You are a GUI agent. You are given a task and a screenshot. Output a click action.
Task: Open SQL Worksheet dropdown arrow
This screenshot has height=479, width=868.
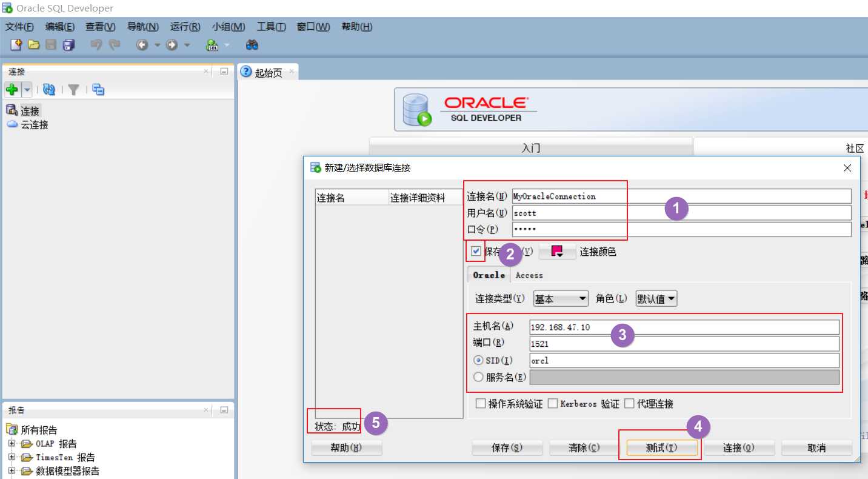point(227,45)
